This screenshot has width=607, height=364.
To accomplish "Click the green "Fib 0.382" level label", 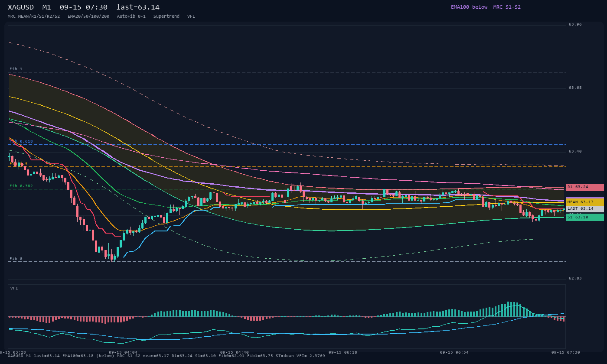I will [21, 186].
